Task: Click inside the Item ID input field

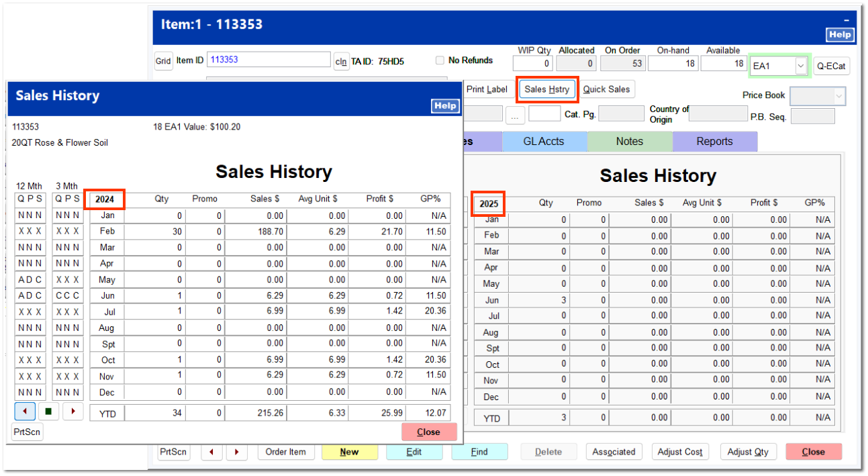Action: pos(268,60)
